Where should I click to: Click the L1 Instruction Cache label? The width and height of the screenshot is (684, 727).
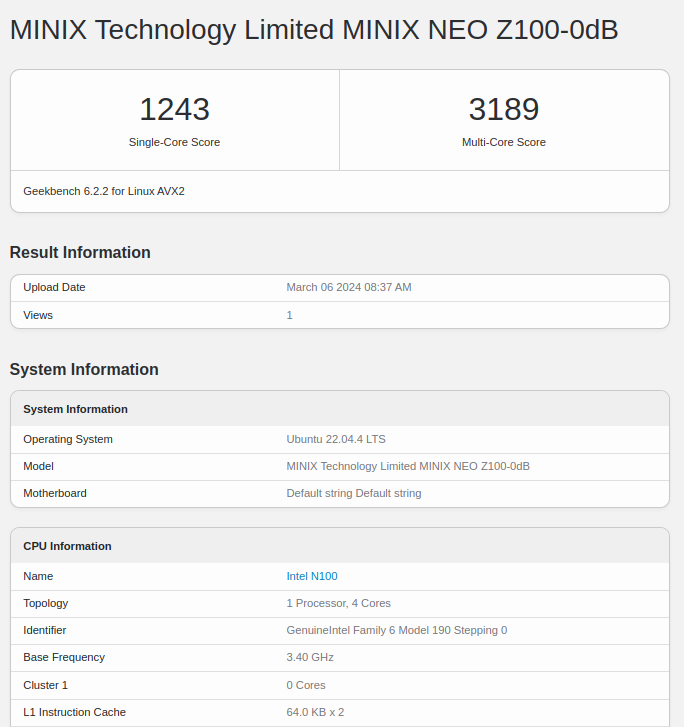pos(75,712)
